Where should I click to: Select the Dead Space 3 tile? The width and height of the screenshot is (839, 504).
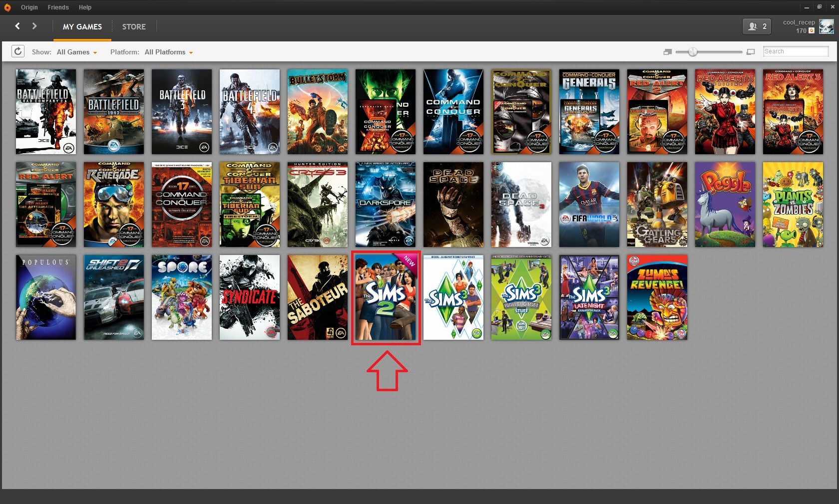click(x=521, y=205)
